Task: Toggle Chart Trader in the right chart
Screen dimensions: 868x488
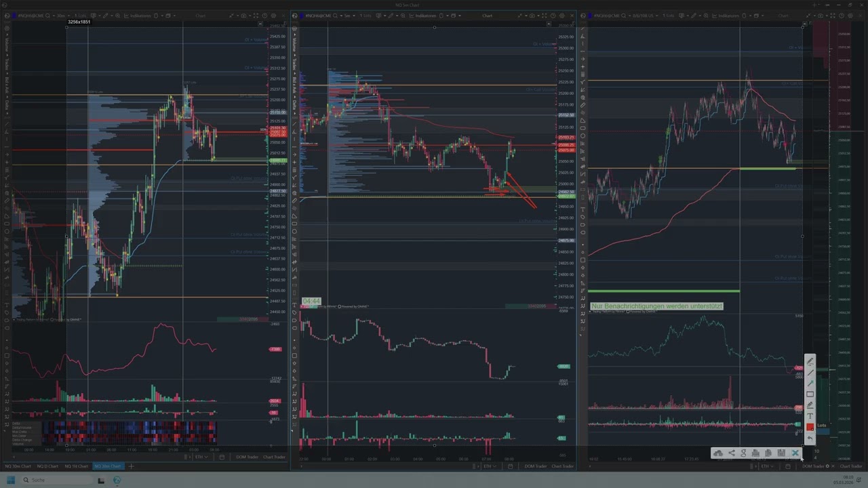Action: 850,466
